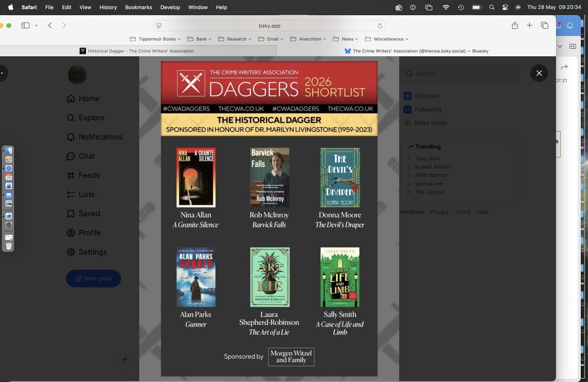Screen dimensions: 588x382
Task: Click the Privacy footer link
Action: (440, 212)
